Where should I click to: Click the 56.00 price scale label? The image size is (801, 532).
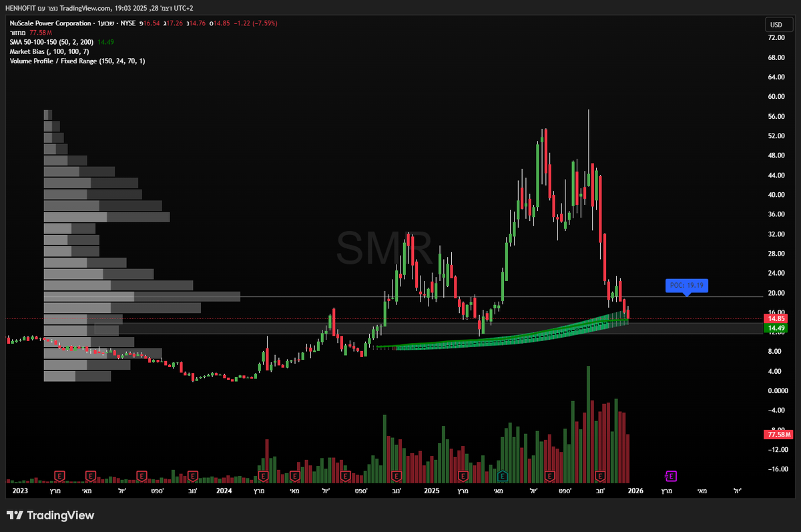(x=776, y=116)
